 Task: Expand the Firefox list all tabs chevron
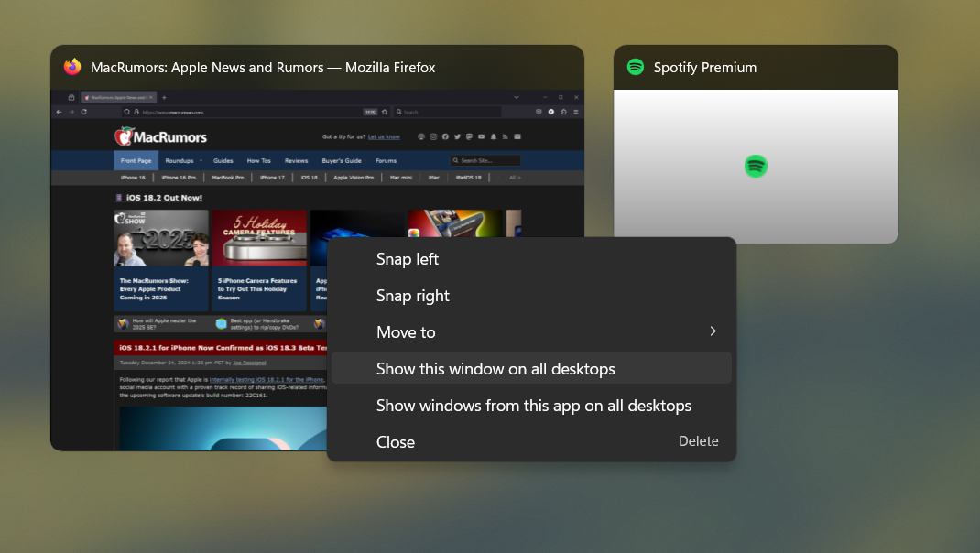click(x=517, y=96)
